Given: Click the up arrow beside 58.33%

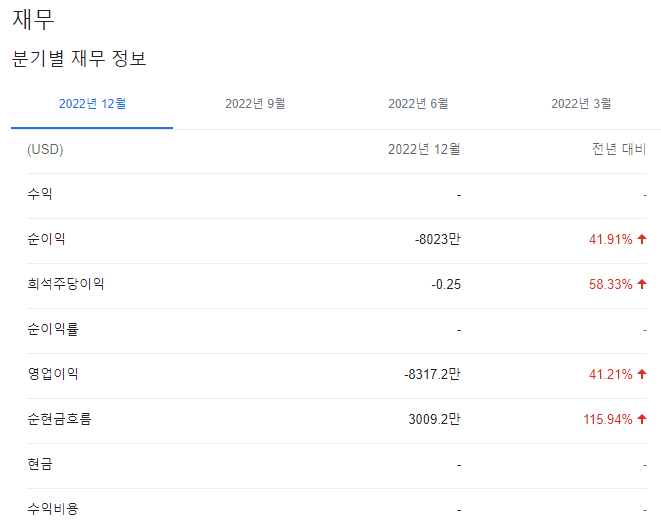Looking at the screenshot, I should point(642,284).
